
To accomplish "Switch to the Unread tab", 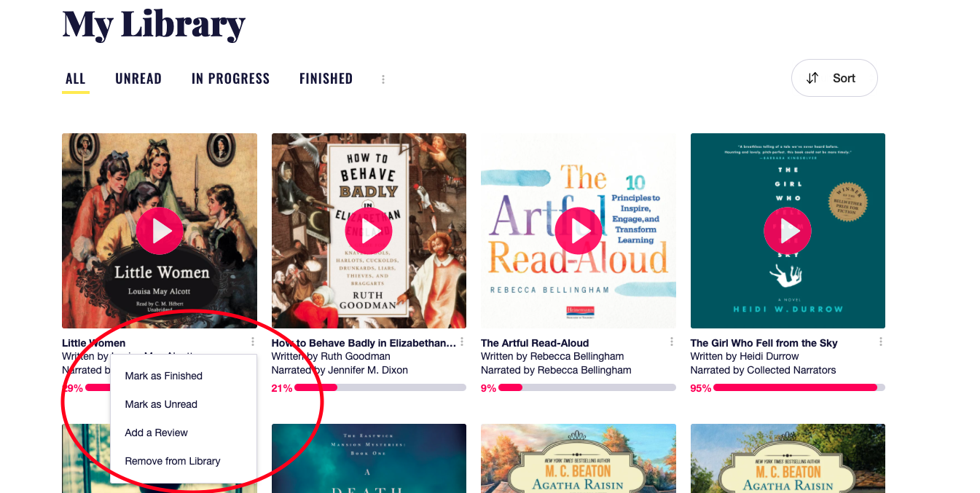I will 138,79.
